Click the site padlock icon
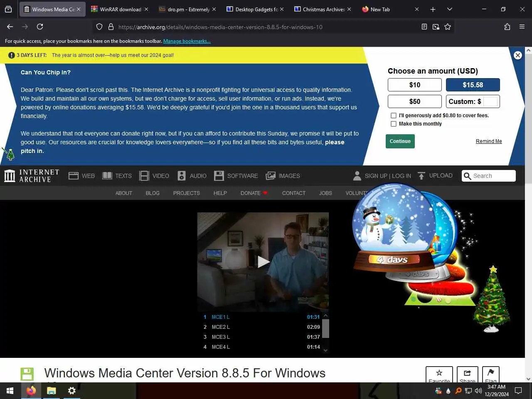The height and width of the screenshot is (399, 532). (x=111, y=27)
